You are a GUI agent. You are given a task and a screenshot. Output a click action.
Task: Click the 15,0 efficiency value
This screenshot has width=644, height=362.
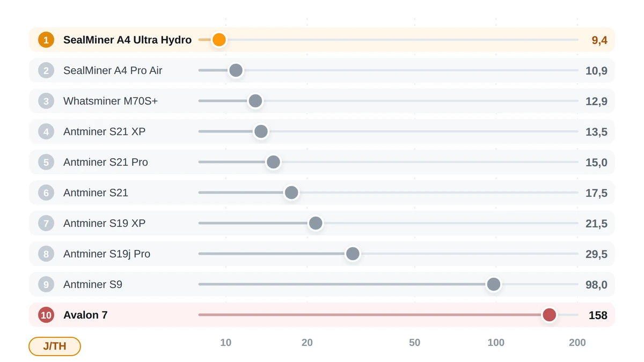(x=596, y=162)
